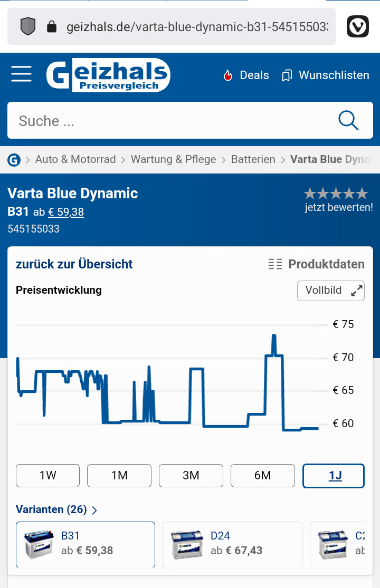This screenshot has height=588, width=380.
Task: Select the B31 variant card
Action: click(x=85, y=545)
